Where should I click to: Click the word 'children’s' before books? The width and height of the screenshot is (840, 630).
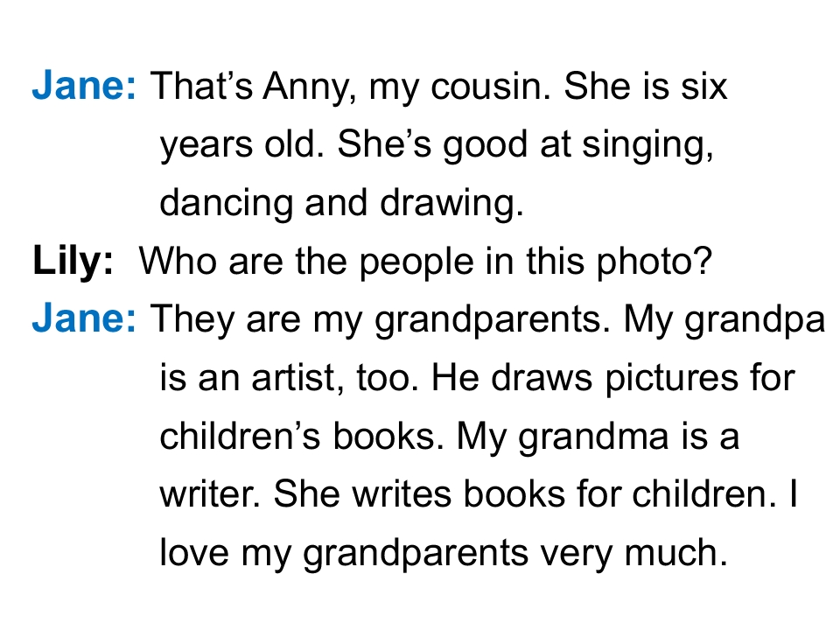tap(240, 435)
